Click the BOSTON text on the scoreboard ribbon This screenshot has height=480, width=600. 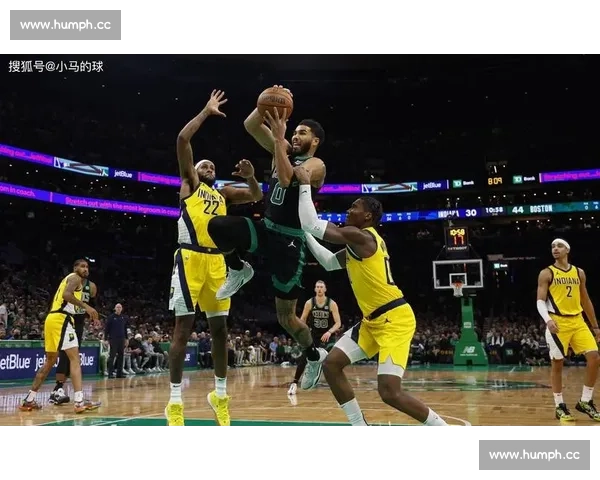pyautogui.click(x=541, y=209)
